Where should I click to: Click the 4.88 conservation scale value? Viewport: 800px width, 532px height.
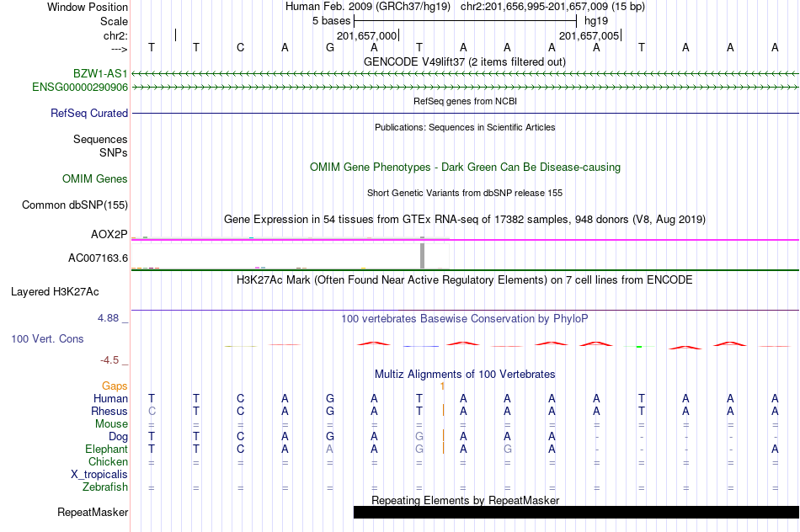(x=108, y=318)
